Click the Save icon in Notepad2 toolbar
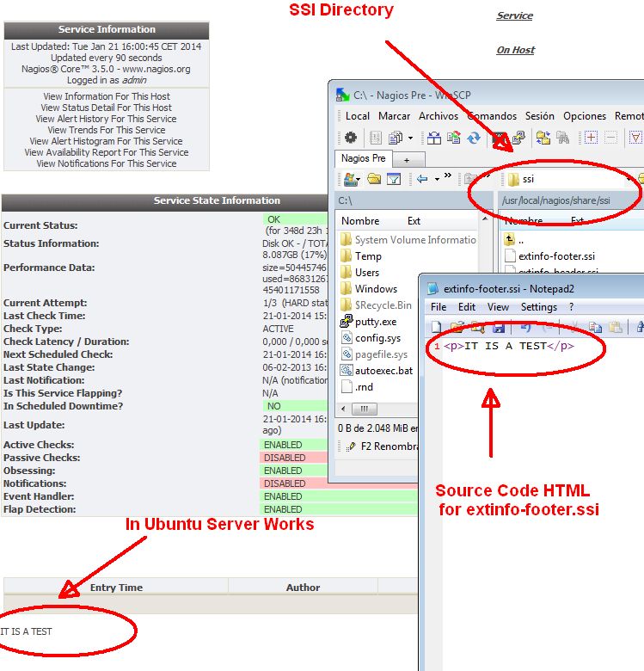 pos(499,327)
